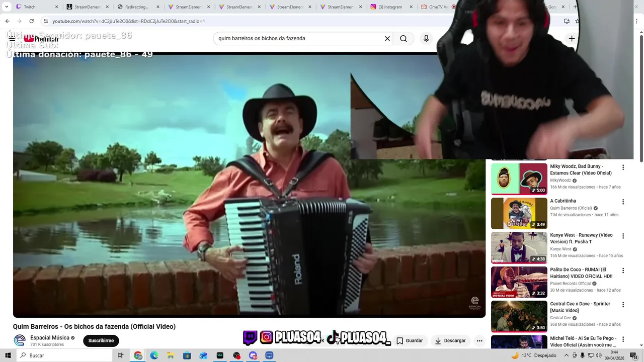Viewport: 644px width, 362px height.
Task: Reload the page with the refresh icon
Action: [31, 21]
